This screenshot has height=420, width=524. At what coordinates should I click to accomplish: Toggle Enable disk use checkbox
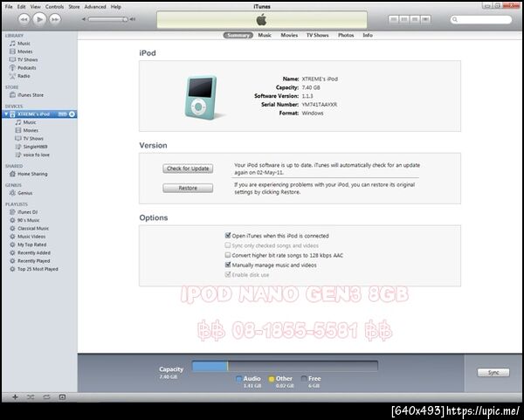pos(228,275)
